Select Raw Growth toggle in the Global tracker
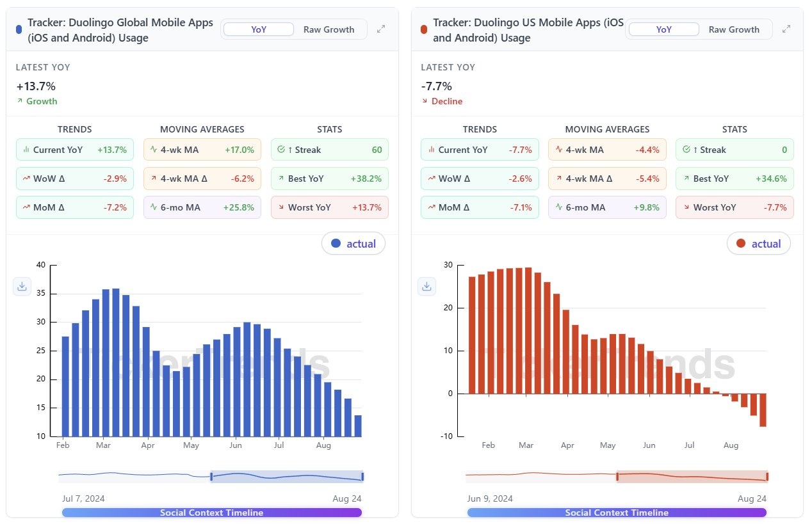Image resolution: width=812 pixels, height=526 pixels. pos(329,29)
